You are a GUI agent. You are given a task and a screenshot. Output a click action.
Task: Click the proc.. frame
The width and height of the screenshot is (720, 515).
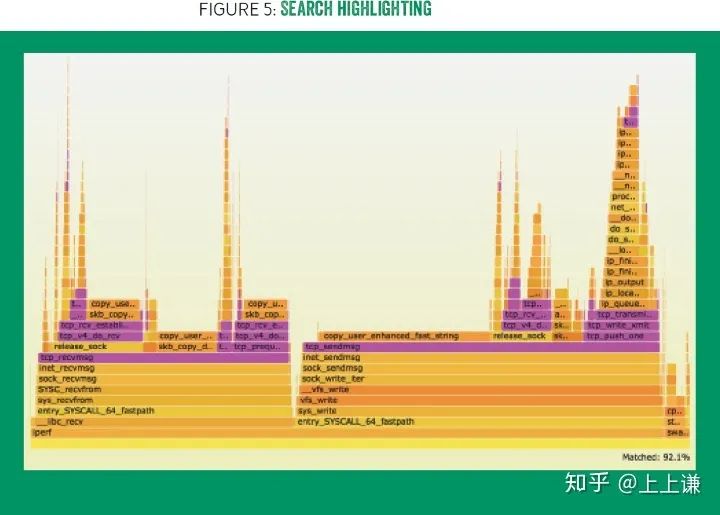pyautogui.click(x=625, y=196)
